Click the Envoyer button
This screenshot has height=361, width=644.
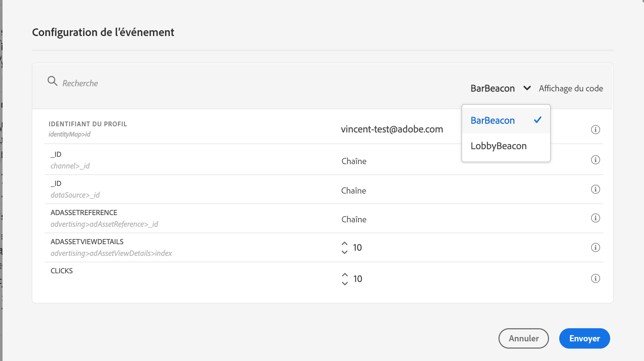click(584, 338)
